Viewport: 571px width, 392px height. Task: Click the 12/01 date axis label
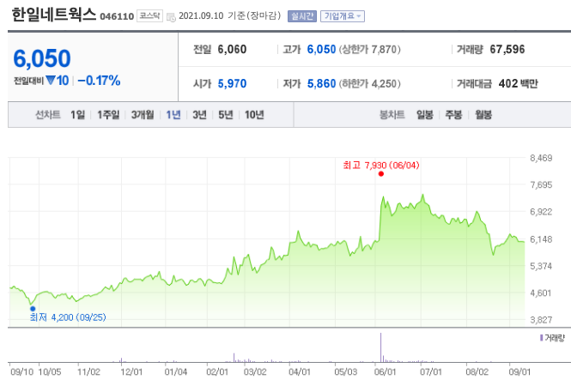131,372
